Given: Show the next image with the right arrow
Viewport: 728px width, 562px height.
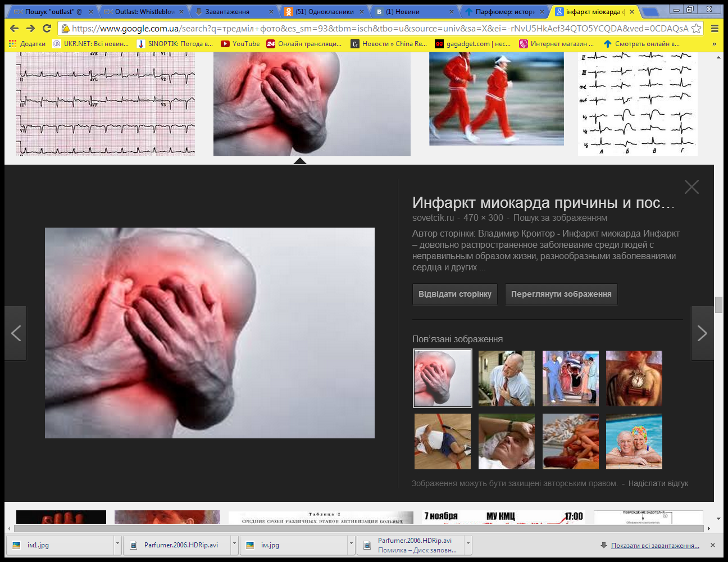Looking at the screenshot, I should tap(702, 333).
